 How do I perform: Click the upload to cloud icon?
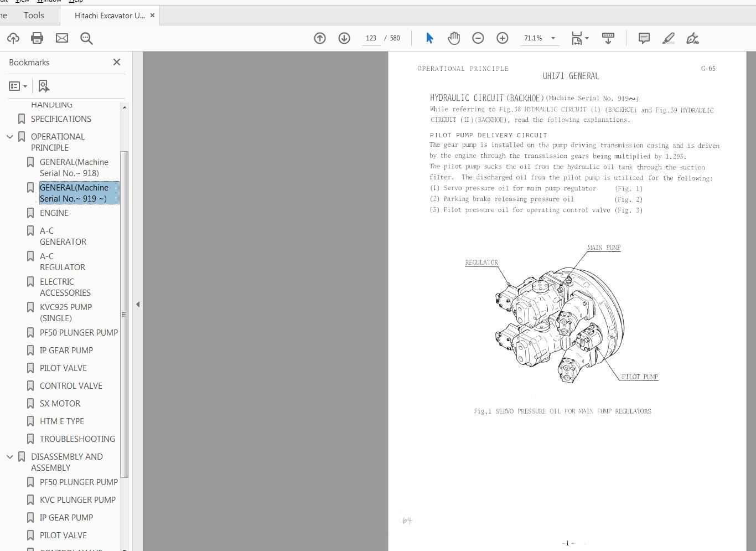pos(13,38)
